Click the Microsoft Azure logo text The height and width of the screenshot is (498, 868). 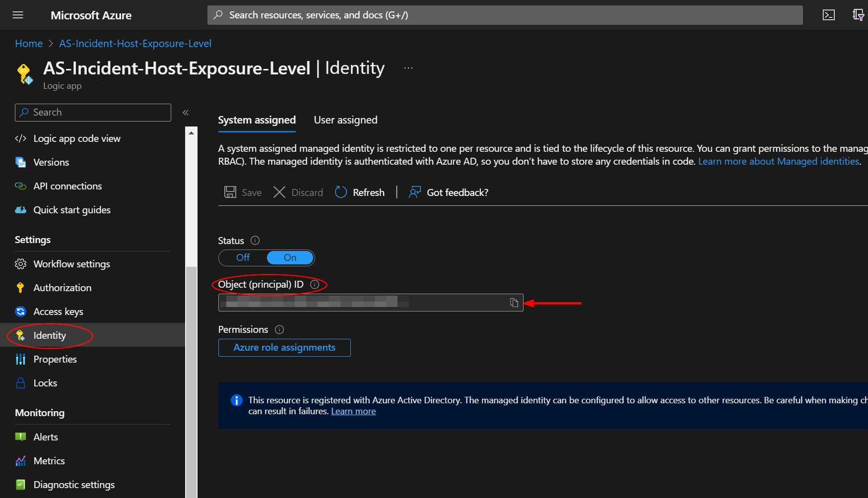pyautogui.click(x=91, y=15)
